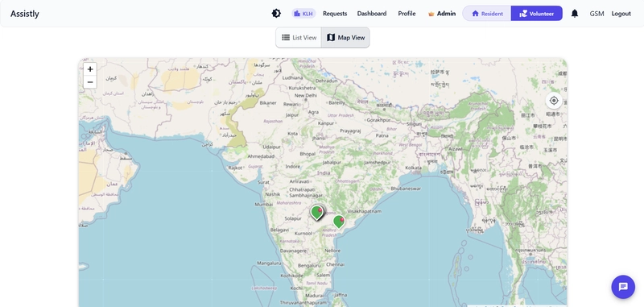644x307 pixels.
Task: Open the chat bubble button
Action: click(x=623, y=287)
